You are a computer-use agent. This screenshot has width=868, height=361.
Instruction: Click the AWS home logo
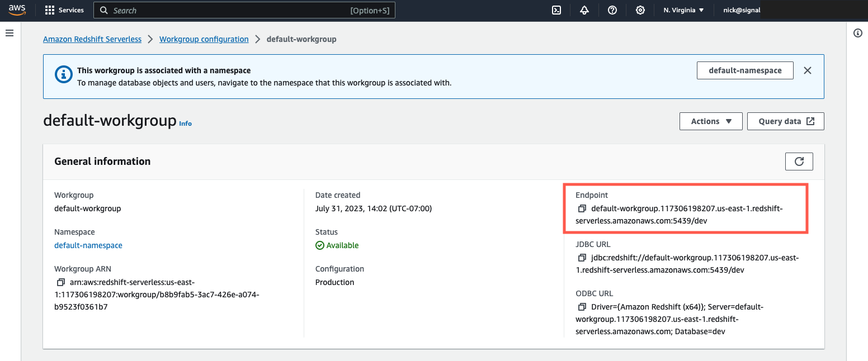[17, 9]
